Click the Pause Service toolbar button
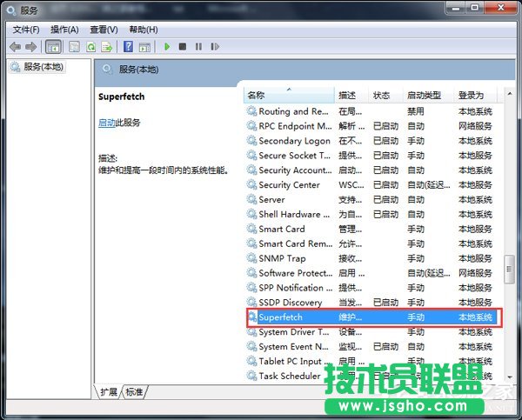522x420 pixels. click(x=198, y=47)
